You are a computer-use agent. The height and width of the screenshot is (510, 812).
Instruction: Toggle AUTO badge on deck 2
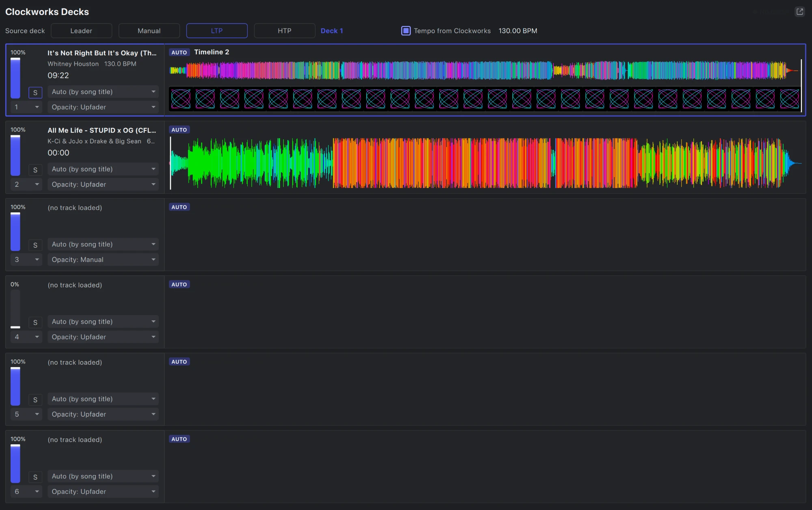[179, 130]
